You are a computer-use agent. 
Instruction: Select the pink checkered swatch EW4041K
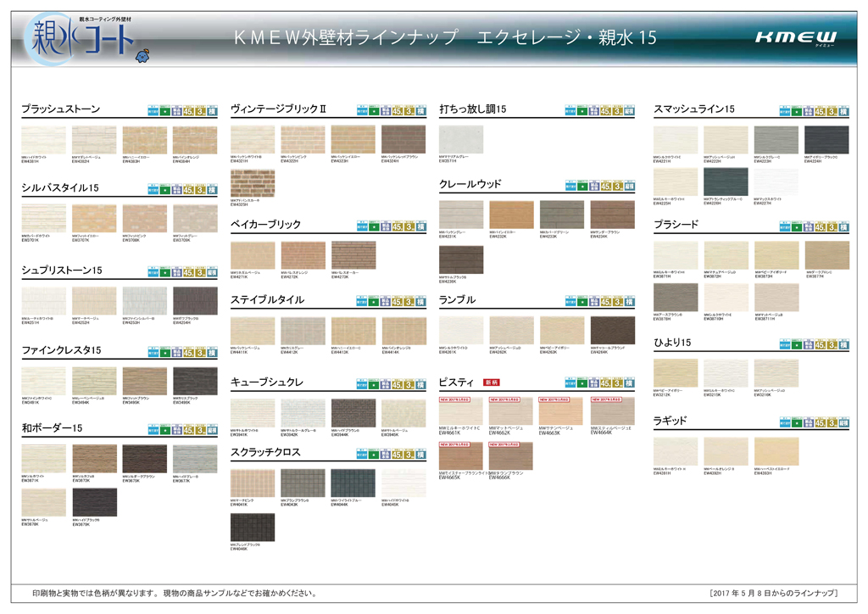253,483
